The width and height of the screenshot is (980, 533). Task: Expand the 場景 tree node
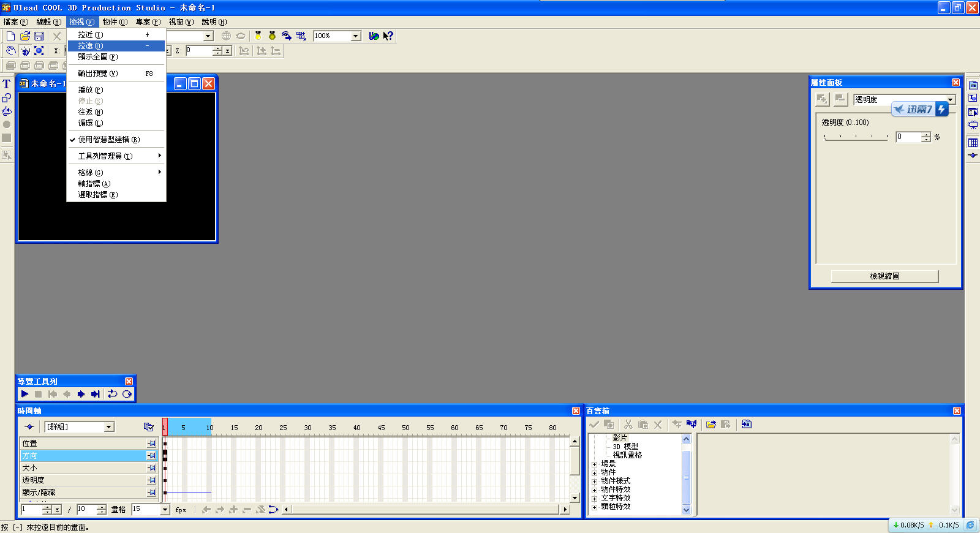click(594, 464)
